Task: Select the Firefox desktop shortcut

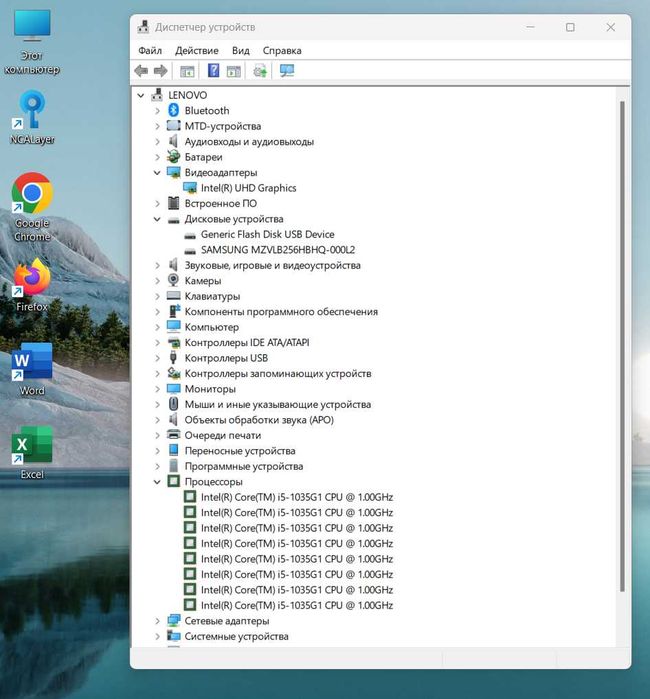Action: (32, 285)
